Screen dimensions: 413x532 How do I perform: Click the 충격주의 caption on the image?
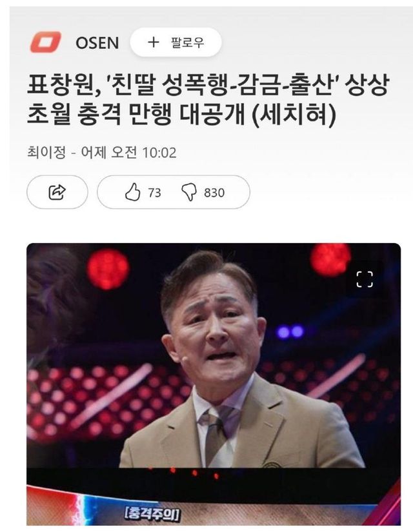[152, 514]
